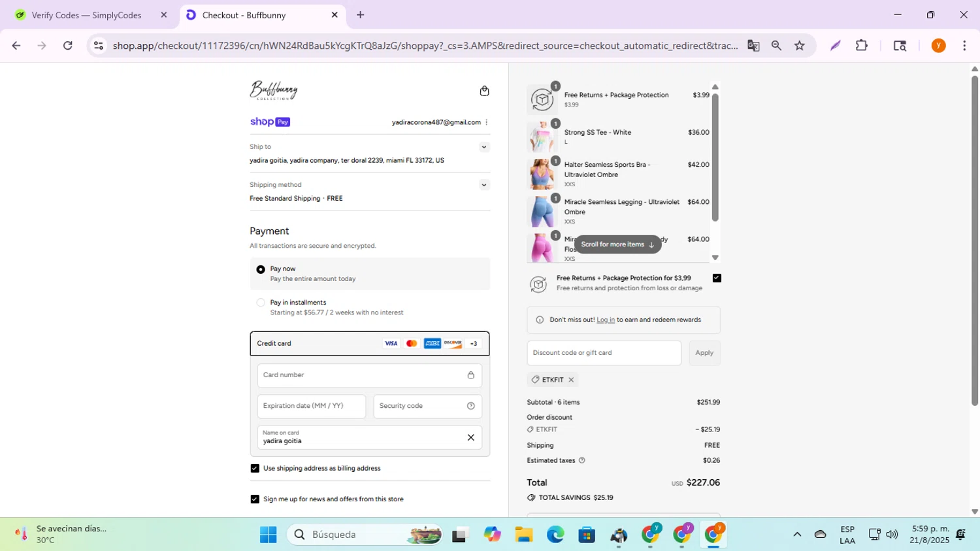Show estimated taxes info icon
The image size is (980, 551).
point(582,460)
